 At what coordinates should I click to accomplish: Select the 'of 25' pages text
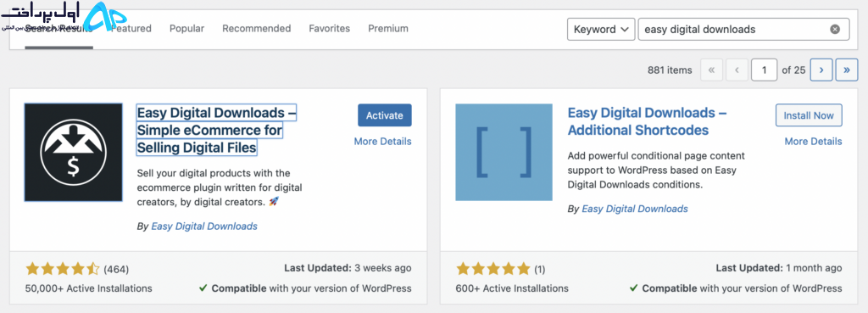[793, 70]
